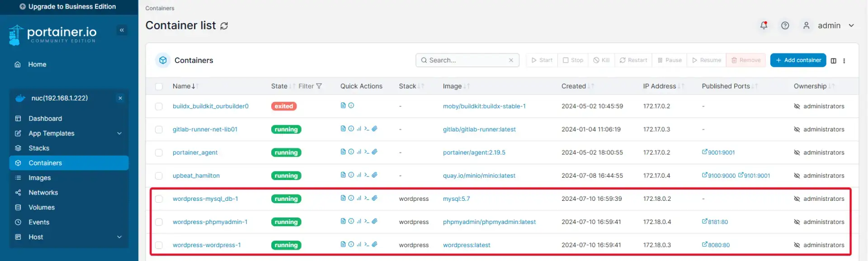Viewport: 868px width, 261px height.
Task: Open the table column settings icon
Action: click(x=834, y=61)
